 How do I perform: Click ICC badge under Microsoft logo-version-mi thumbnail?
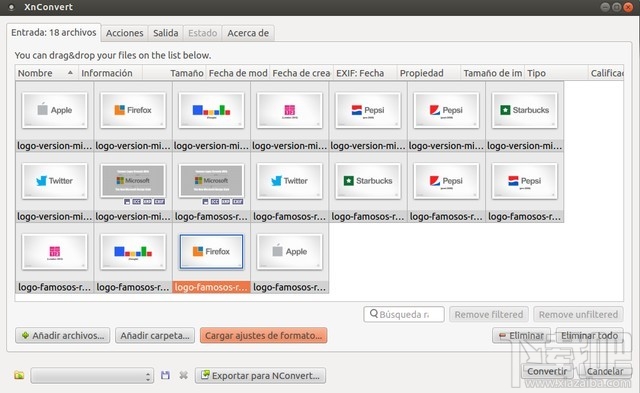pyautogui.click(x=136, y=202)
